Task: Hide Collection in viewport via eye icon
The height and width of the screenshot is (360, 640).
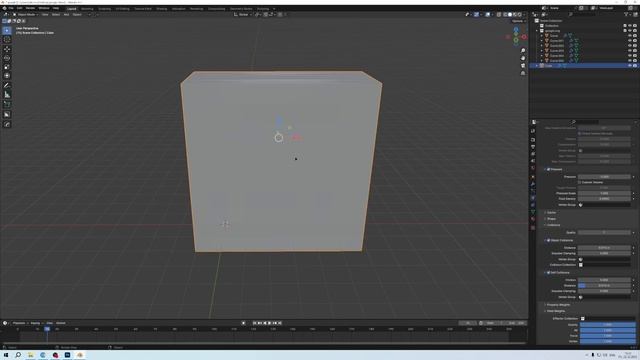Action: pos(630,26)
